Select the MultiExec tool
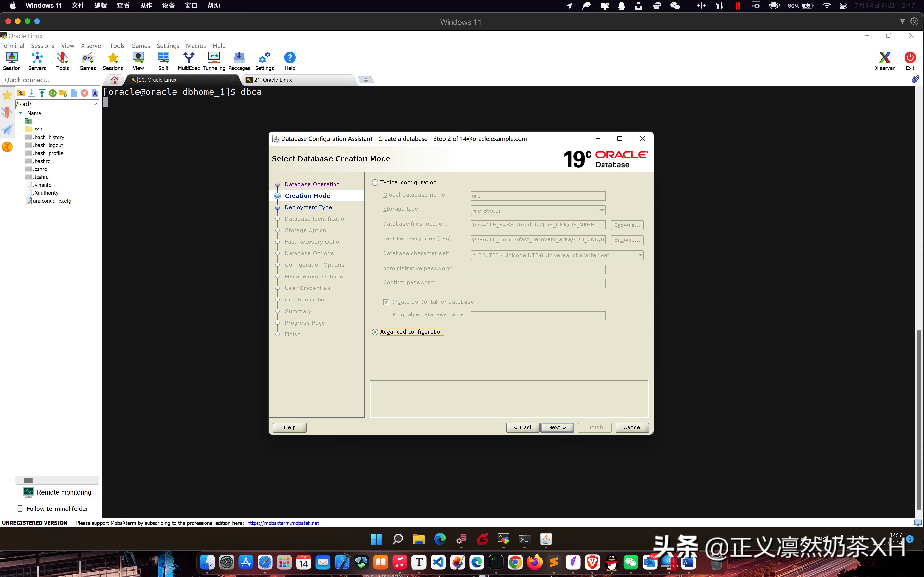The width and height of the screenshot is (924, 577). tap(189, 60)
